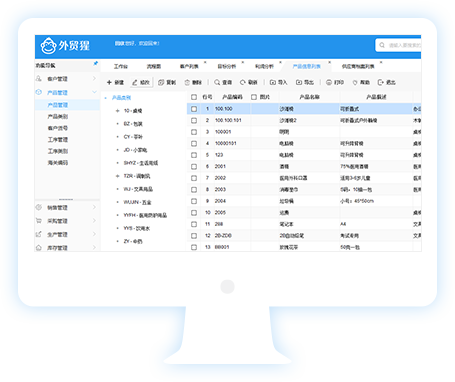Click the Export (导出) toolbar icon
The image size is (455, 382).
pyautogui.click(x=299, y=82)
